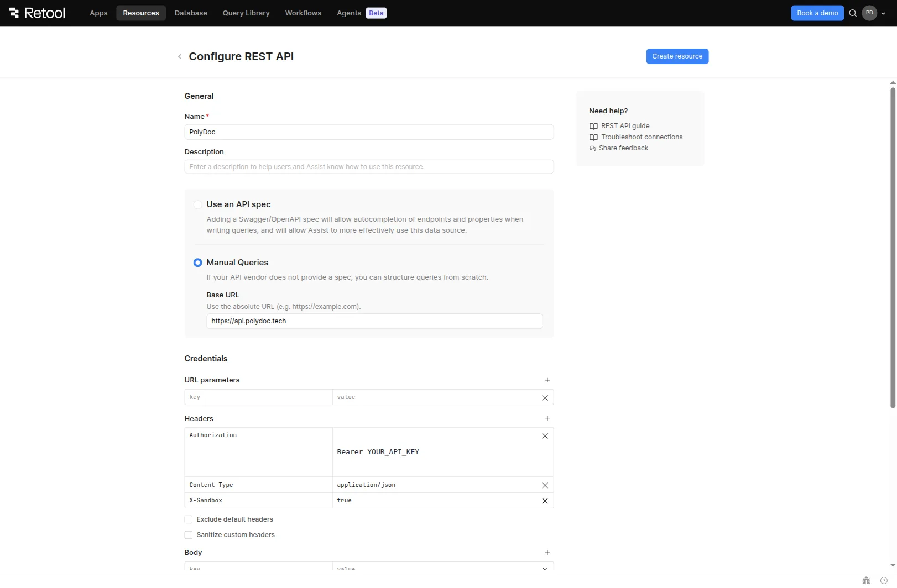Screen dimensions: 897x588
Task: Delete the X-Sandbox header row
Action: (x=545, y=501)
